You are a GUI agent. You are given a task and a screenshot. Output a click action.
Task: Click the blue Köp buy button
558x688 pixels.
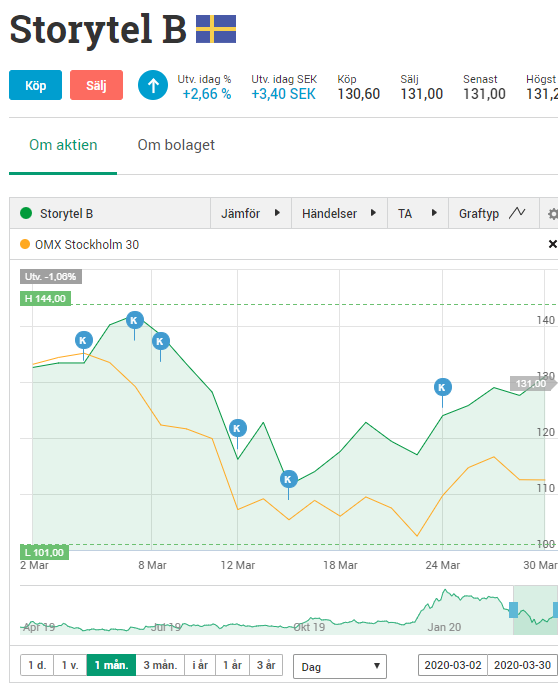[x=36, y=85]
